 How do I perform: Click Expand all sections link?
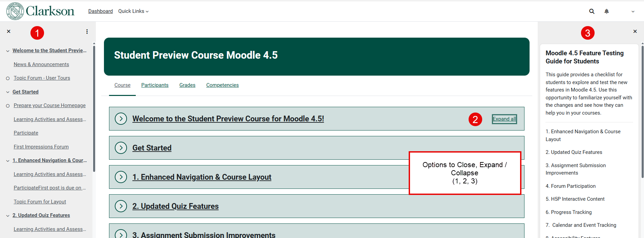pyautogui.click(x=505, y=119)
